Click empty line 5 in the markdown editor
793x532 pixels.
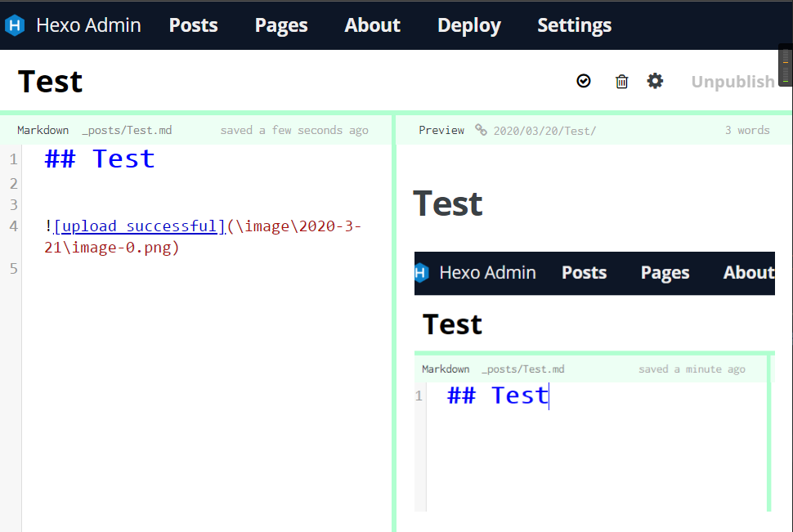(164, 269)
